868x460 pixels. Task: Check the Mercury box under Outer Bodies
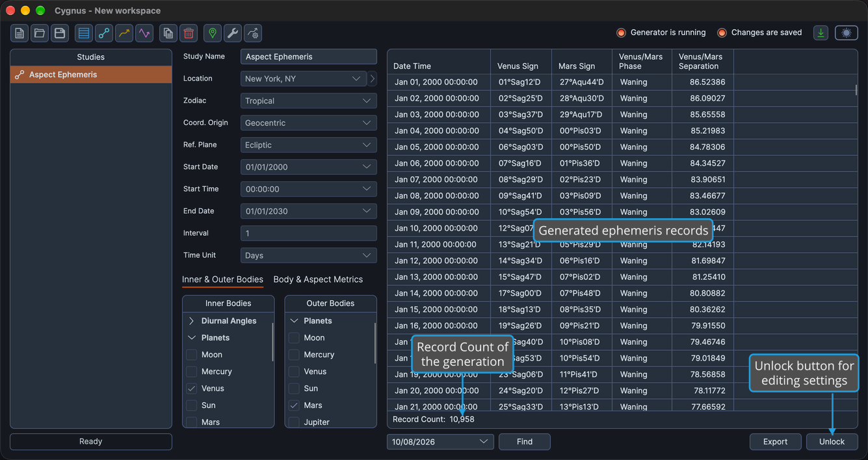(x=294, y=355)
